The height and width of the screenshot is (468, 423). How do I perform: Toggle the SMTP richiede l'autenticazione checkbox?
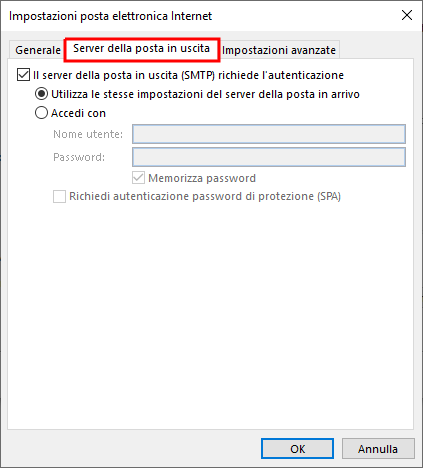pyautogui.click(x=23, y=75)
